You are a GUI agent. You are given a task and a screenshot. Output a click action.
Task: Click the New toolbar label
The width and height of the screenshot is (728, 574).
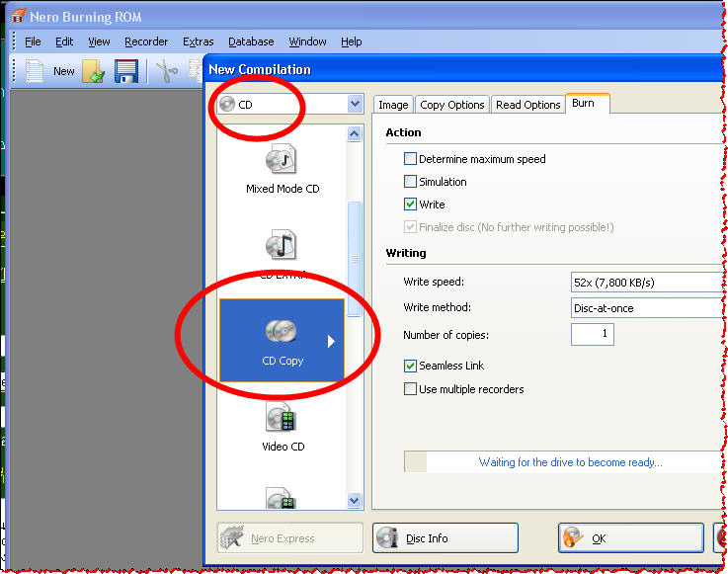[x=63, y=71]
